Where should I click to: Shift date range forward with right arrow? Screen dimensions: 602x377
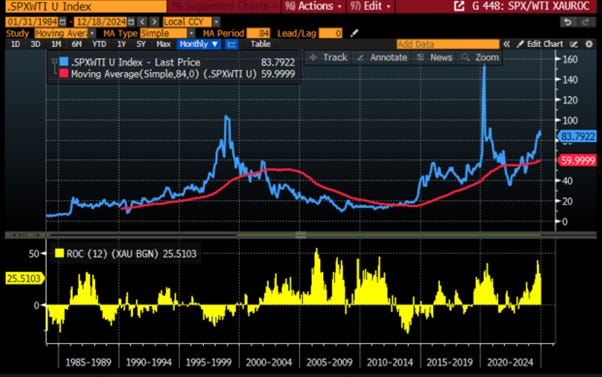[154, 22]
